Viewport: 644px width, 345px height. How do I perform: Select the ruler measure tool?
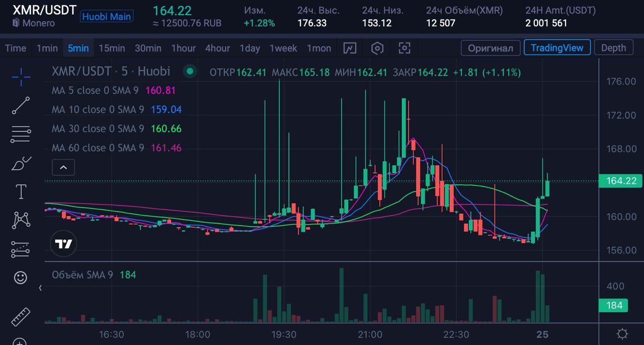[x=21, y=316]
